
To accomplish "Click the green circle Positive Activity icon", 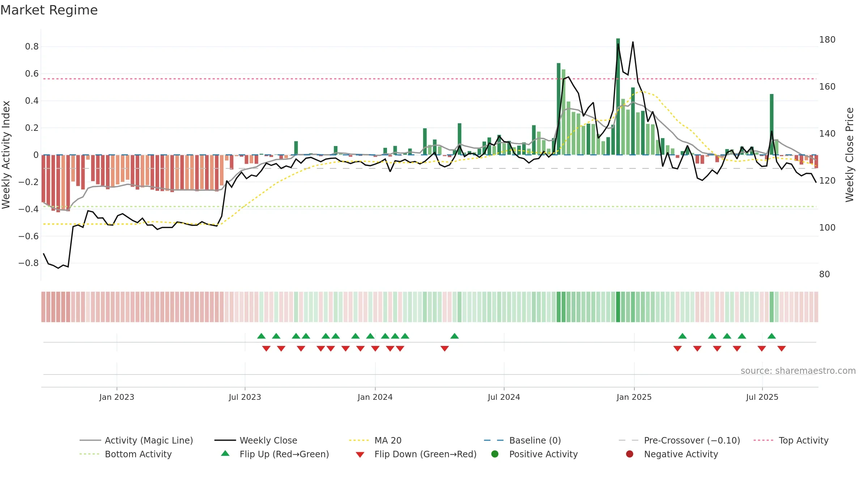I will click(x=495, y=454).
